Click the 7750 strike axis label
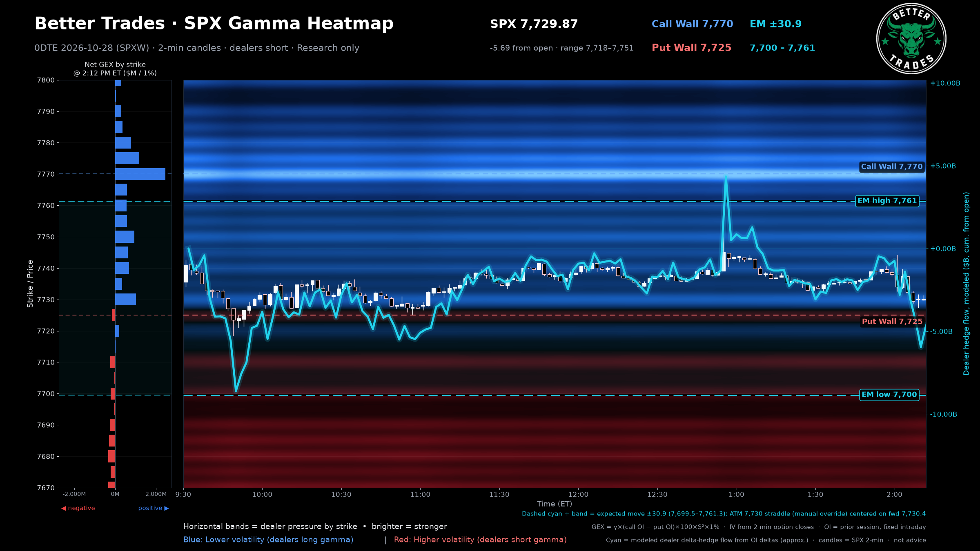 tap(45, 237)
